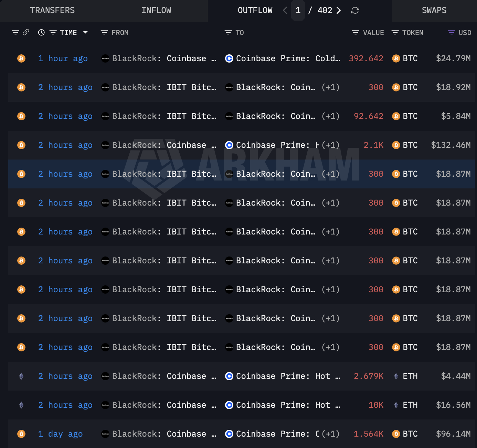This screenshot has height=448, width=477.
Task: Click Bitcoin chain icon on $5.84M row
Action: pos(21,116)
